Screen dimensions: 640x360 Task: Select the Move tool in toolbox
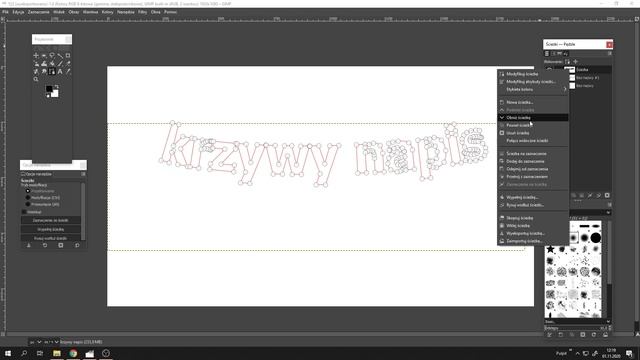(36, 56)
